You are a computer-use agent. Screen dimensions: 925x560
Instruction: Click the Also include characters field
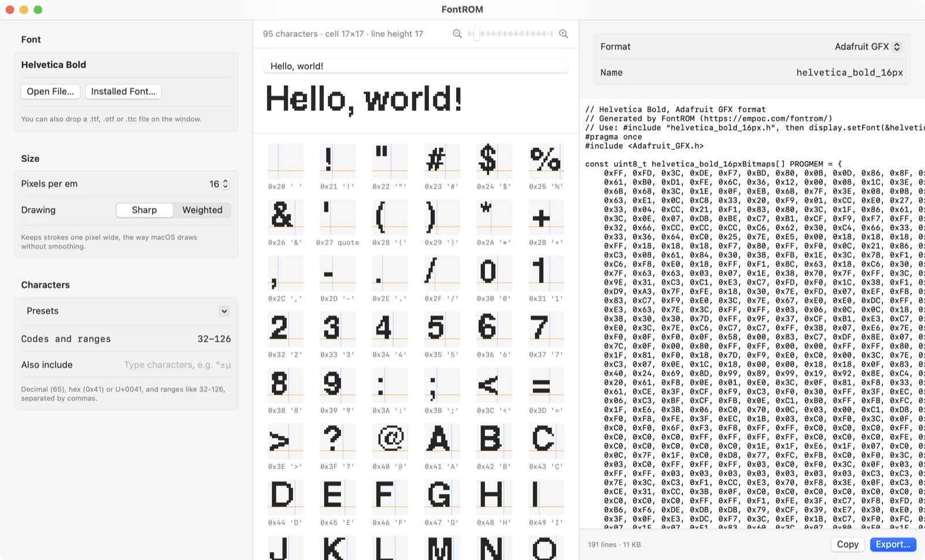[x=177, y=365]
